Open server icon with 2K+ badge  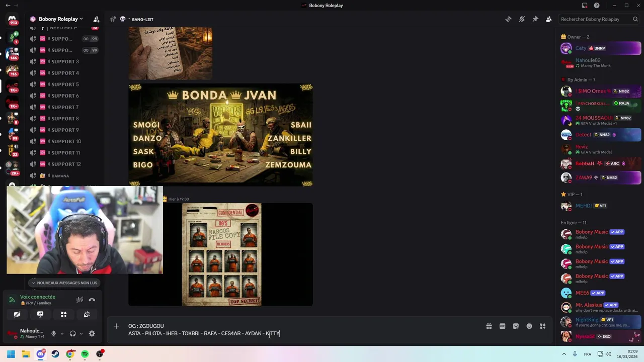pyautogui.click(x=12, y=168)
